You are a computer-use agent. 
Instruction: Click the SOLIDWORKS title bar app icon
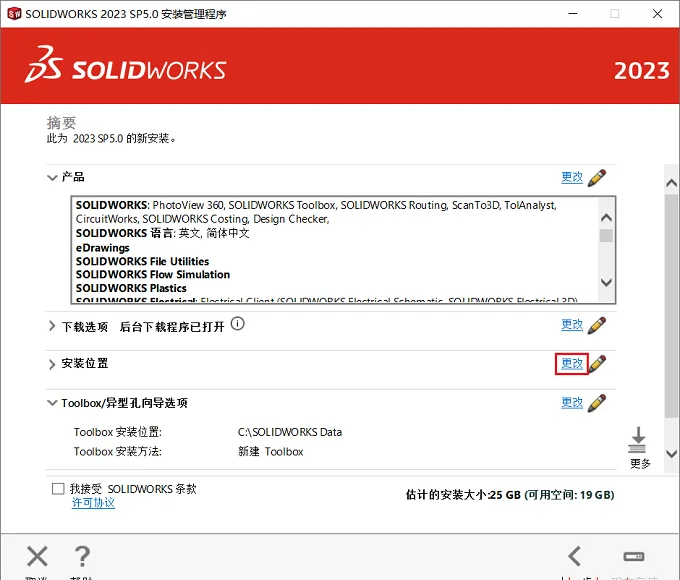[x=14, y=14]
